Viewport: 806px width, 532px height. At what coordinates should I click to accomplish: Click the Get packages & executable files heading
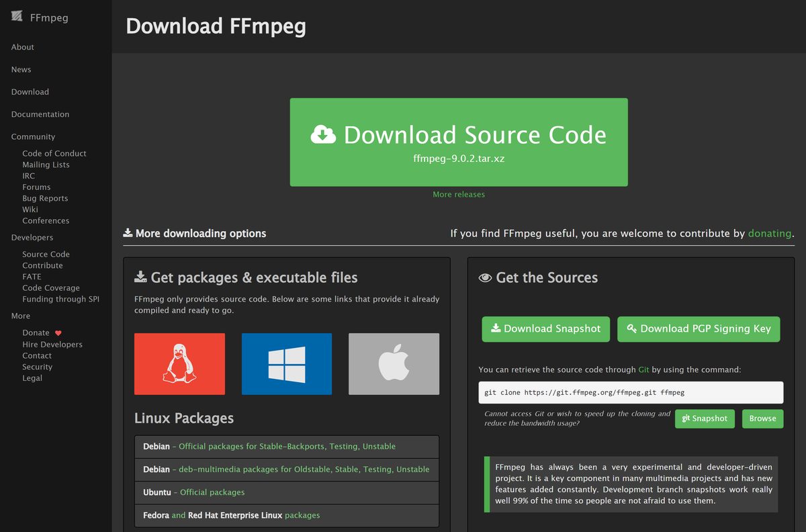coord(246,277)
